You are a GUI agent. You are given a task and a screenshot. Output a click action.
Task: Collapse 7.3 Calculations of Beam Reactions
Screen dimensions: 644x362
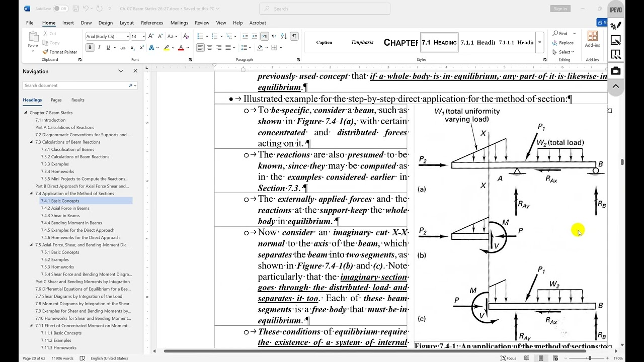tap(31, 142)
